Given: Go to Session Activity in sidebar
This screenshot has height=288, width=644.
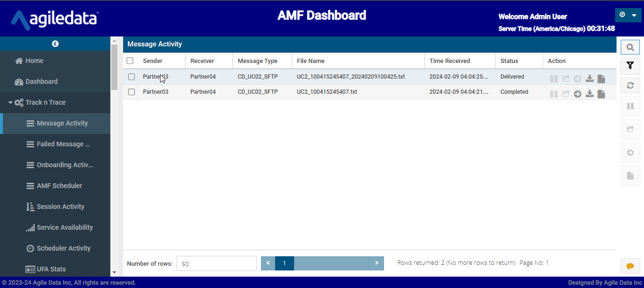Looking at the screenshot, I should click(60, 207).
